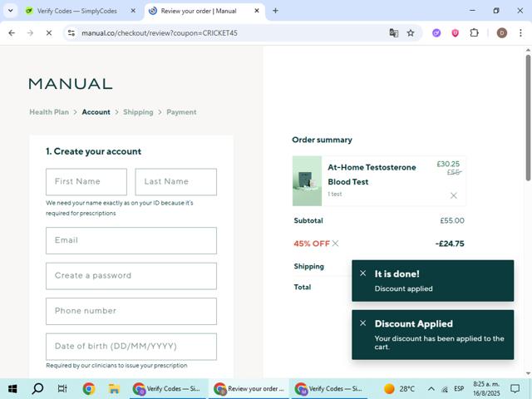This screenshot has height=399, width=532.
Task: Remove At-Home Testosterone Blood Test from order
Action: tap(454, 195)
